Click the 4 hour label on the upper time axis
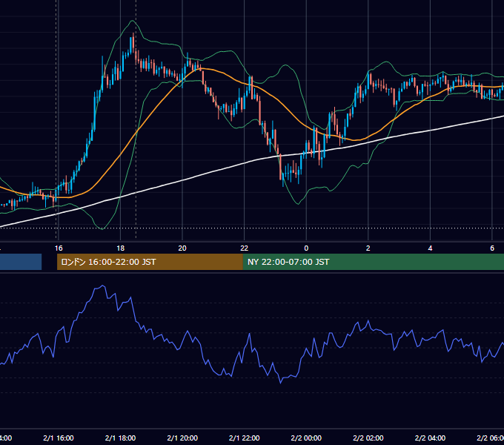The width and height of the screenshot is (504, 445). click(430, 248)
